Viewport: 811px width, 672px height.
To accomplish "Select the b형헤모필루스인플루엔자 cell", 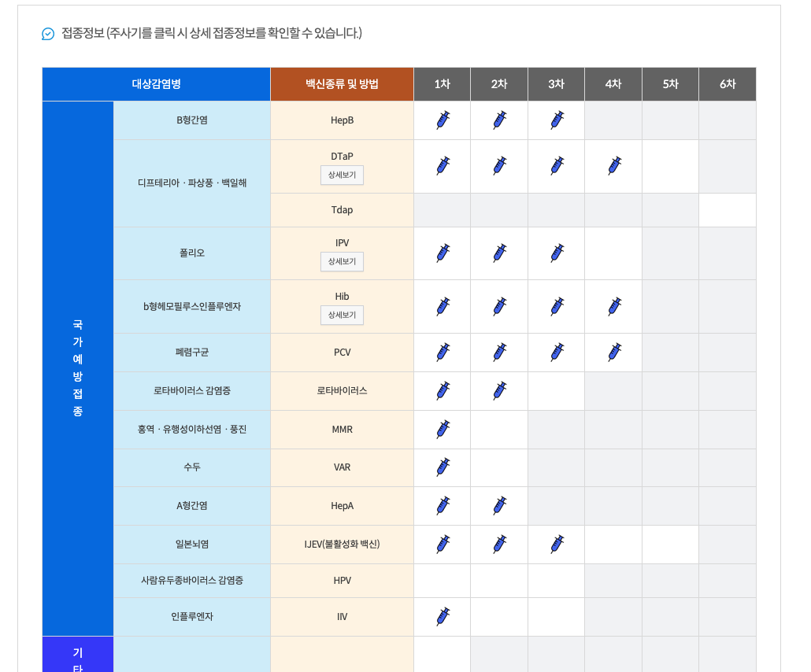I will [192, 307].
